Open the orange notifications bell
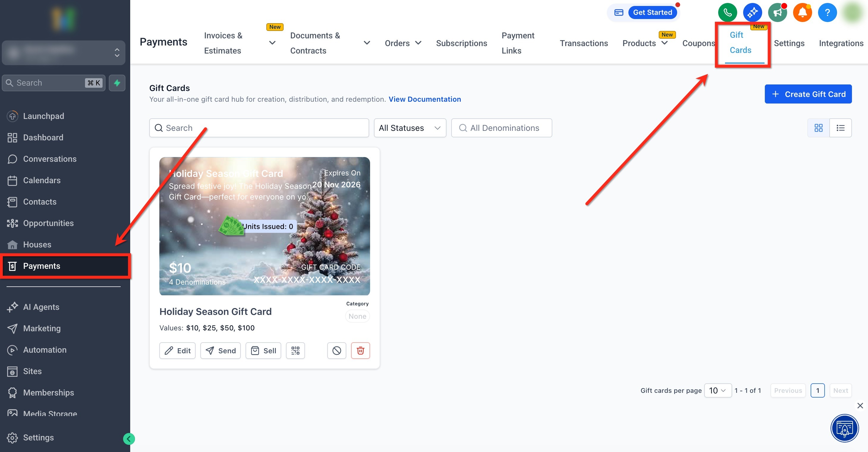 tap(802, 12)
